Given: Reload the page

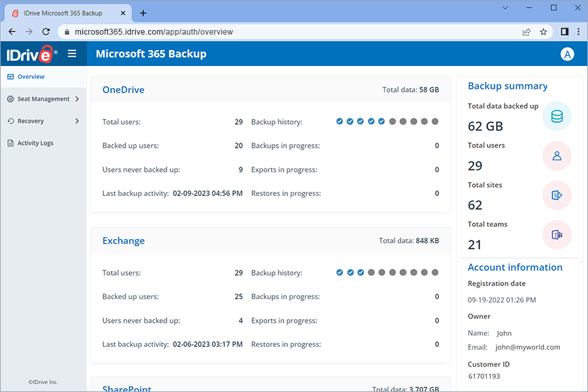Looking at the screenshot, I should pos(46,32).
